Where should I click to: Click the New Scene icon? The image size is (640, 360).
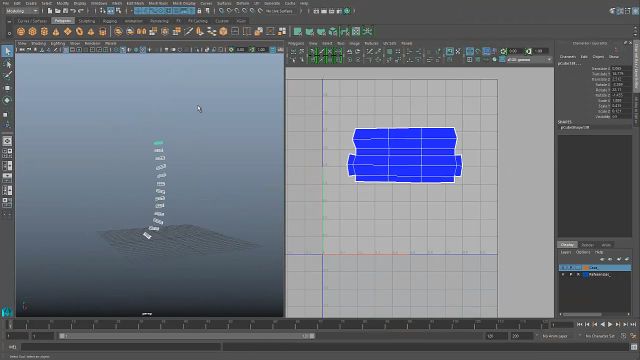click(x=50, y=11)
